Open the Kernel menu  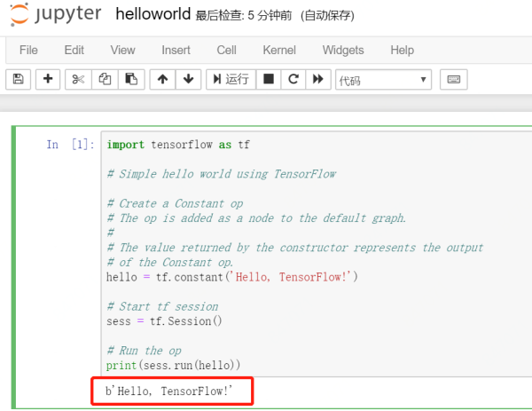tap(279, 50)
